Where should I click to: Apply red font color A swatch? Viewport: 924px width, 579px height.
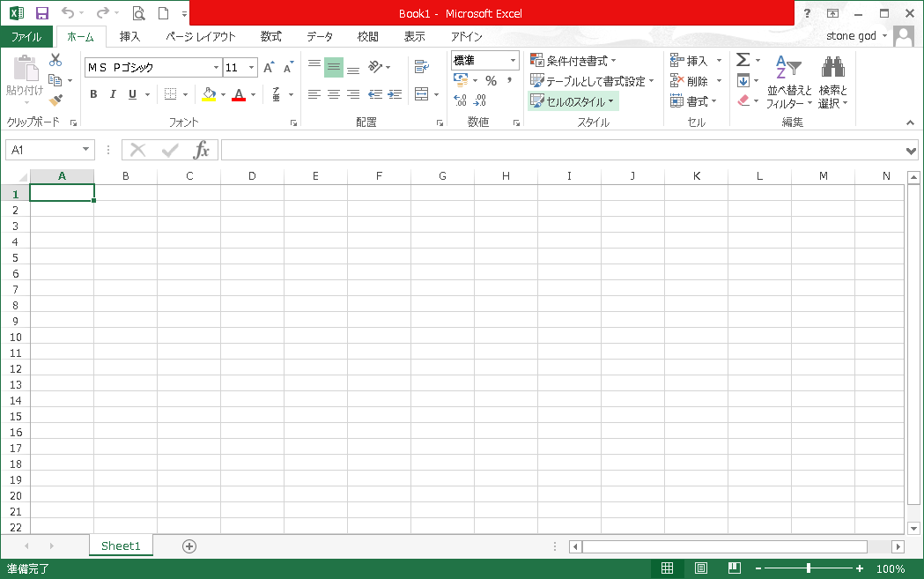(239, 94)
